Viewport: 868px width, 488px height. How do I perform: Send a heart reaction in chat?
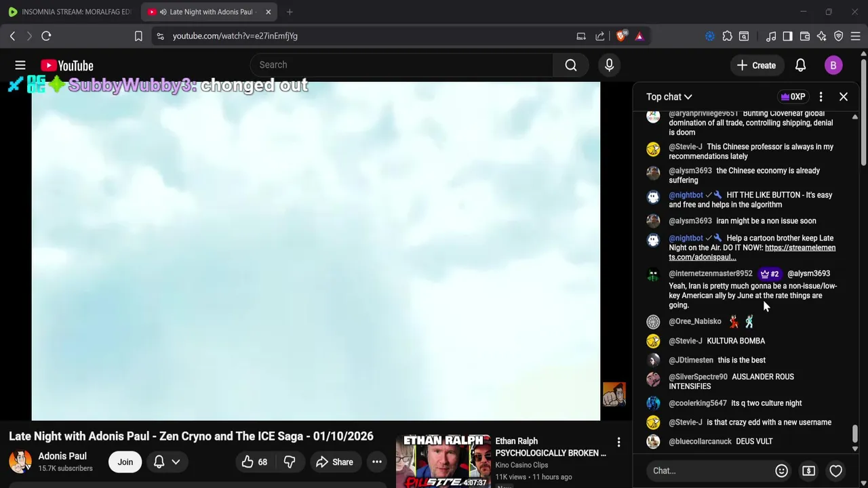coord(835,470)
